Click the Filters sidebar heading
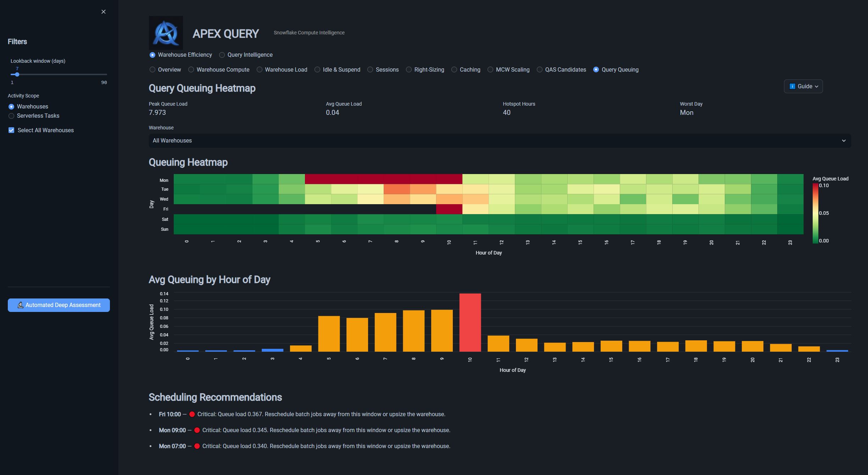Screen dimensions: 868x475 coord(17,41)
